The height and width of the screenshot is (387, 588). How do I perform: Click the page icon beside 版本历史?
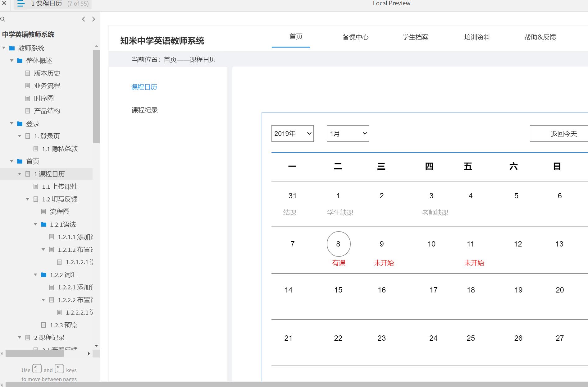click(x=28, y=73)
